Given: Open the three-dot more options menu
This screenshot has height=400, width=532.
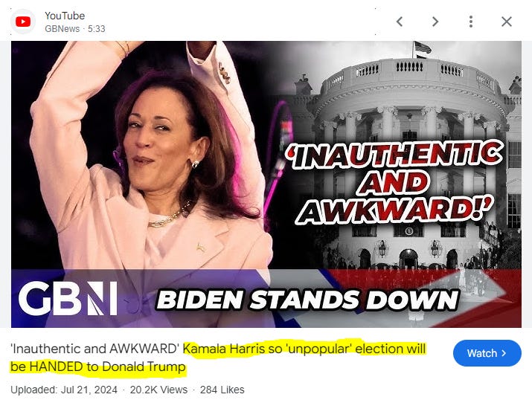Looking at the screenshot, I should [470, 22].
